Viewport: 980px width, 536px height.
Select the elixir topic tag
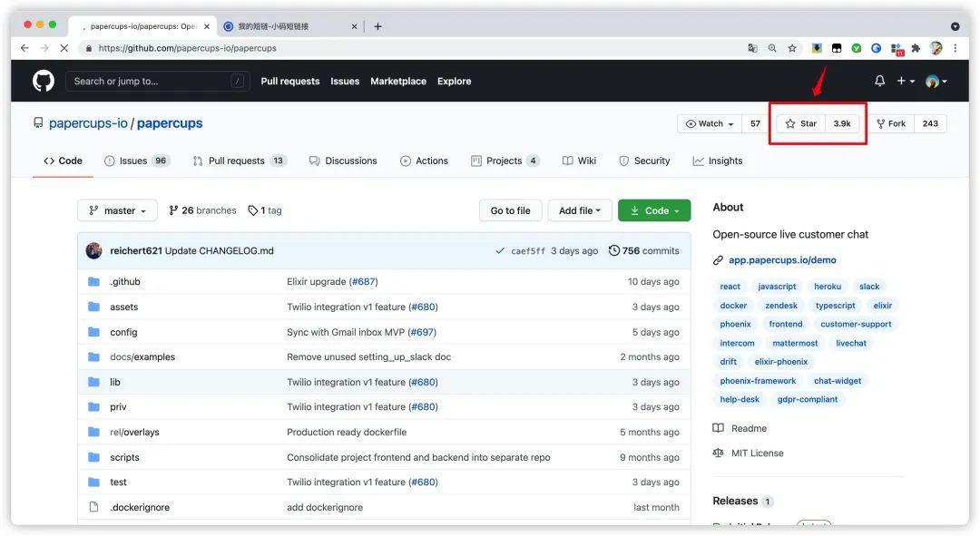tap(883, 306)
